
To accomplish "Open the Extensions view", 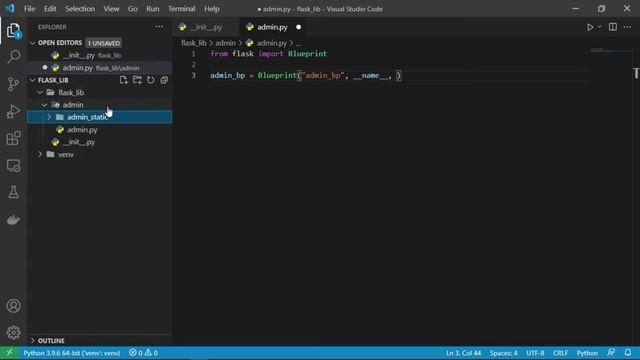I will click(x=13, y=138).
